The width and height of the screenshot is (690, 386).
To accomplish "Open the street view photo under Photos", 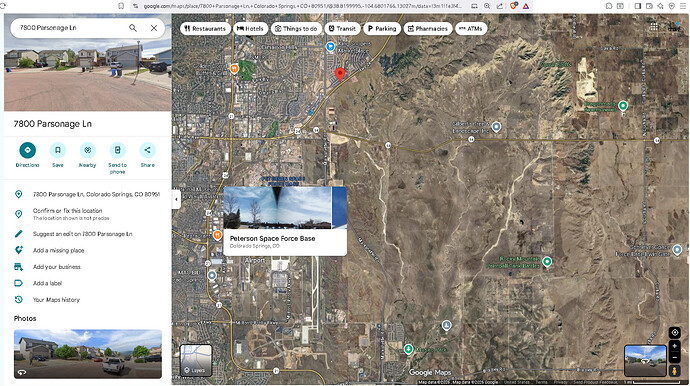I will (x=88, y=354).
